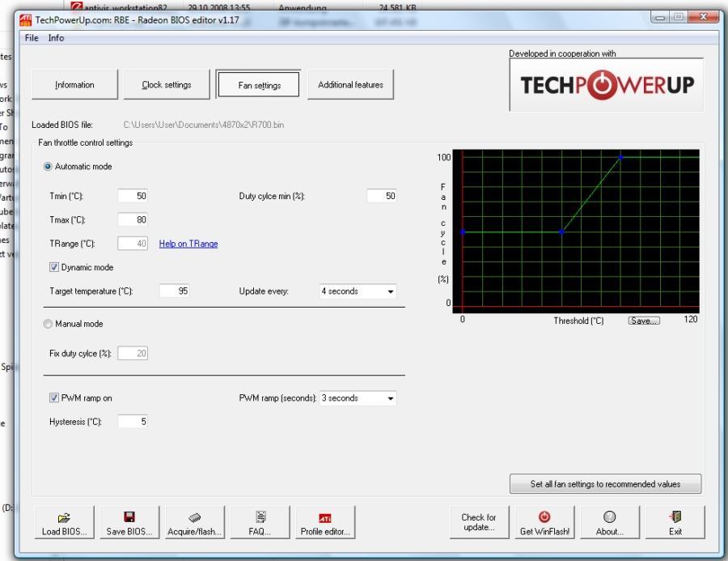
Task: Select Automatic mode radio button
Action: tap(48, 167)
